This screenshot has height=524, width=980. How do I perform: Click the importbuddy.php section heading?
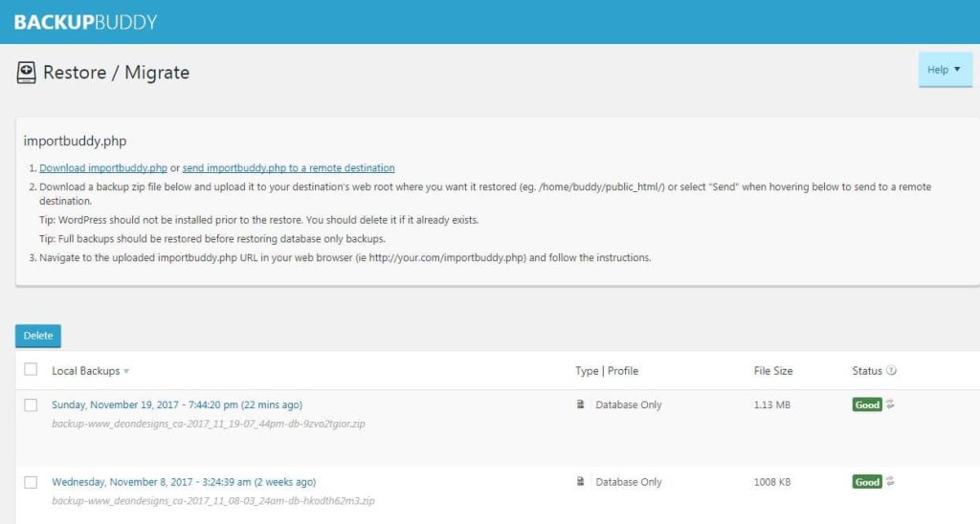pos(75,142)
